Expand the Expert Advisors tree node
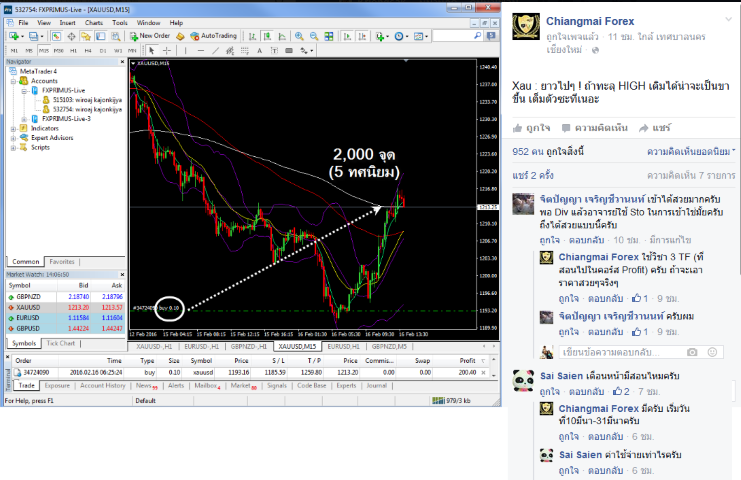Viewport: 741px width, 480px height. coord(13,138)
